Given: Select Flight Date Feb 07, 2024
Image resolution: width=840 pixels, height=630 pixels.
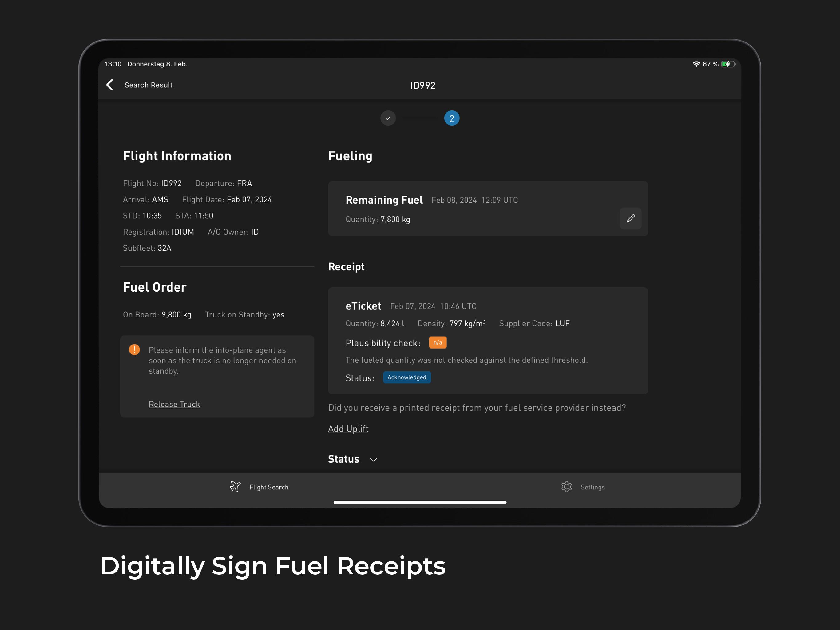Looking at the screenshot, I should click(249, 199).
